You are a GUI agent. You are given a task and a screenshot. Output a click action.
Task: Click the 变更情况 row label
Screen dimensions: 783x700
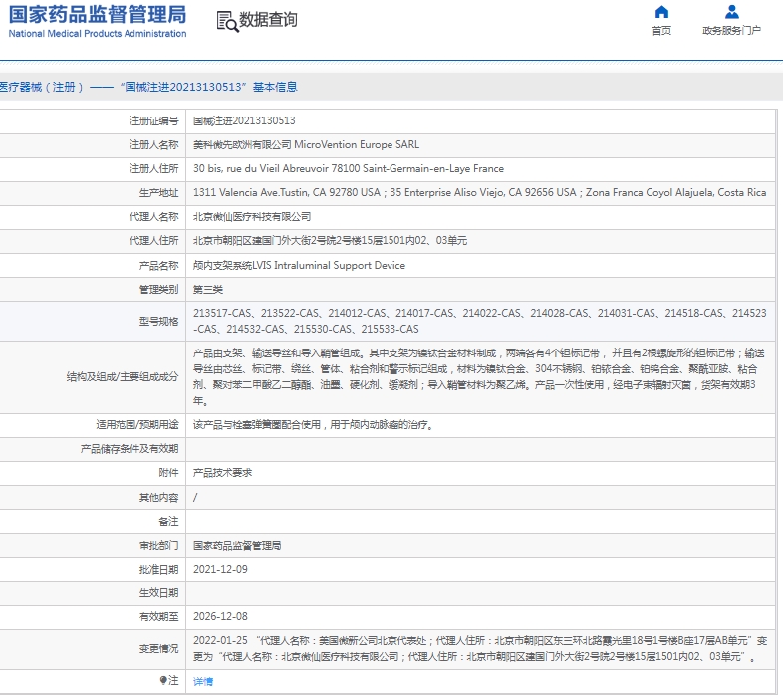pos(158,649)
